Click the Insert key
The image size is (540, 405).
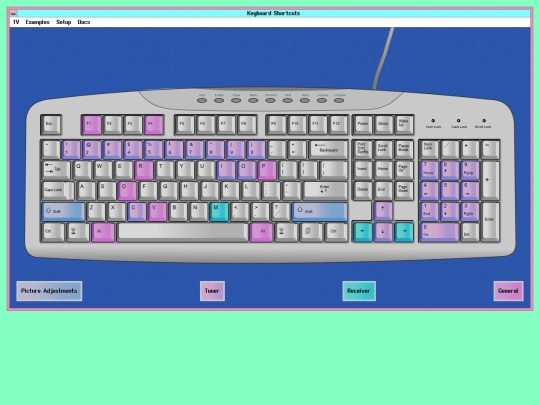(363, 170)
